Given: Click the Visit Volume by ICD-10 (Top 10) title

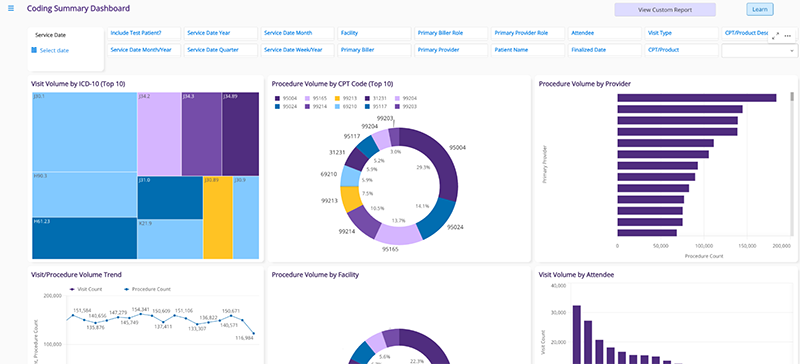Looking at the screenshot, I should point(78,84).
